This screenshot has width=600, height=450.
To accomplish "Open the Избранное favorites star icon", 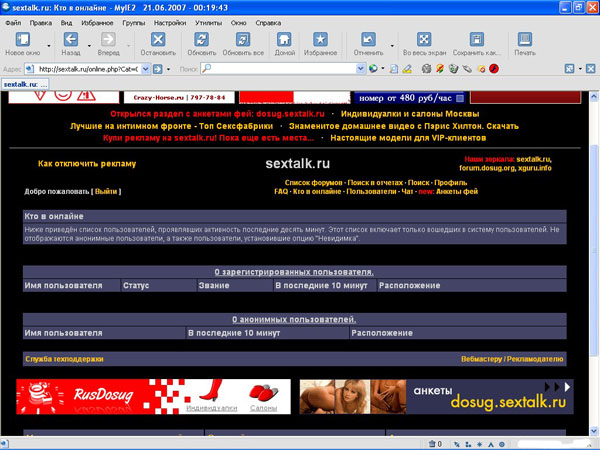I will [320, 40].
